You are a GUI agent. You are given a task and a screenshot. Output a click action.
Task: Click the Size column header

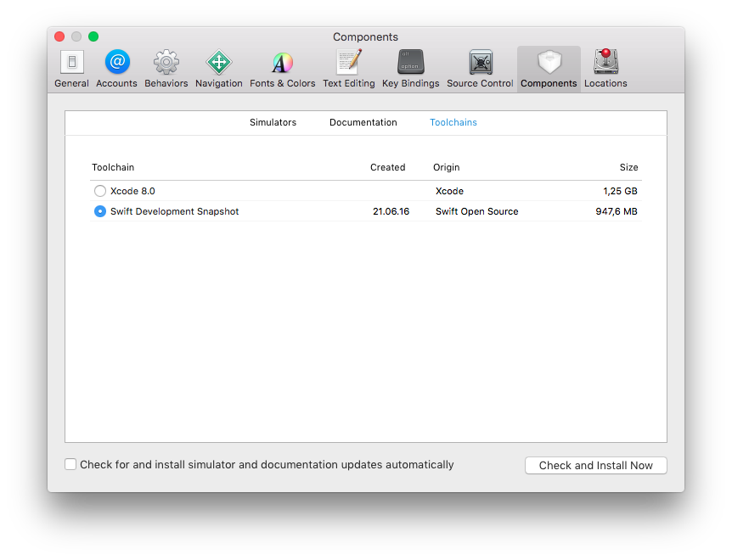coord(629,167)
